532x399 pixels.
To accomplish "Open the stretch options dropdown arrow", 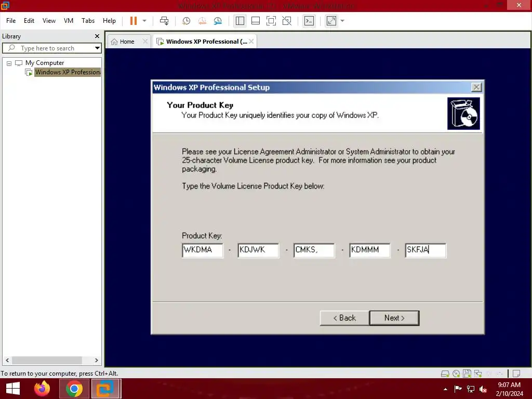I will click(x=342, y=21).
